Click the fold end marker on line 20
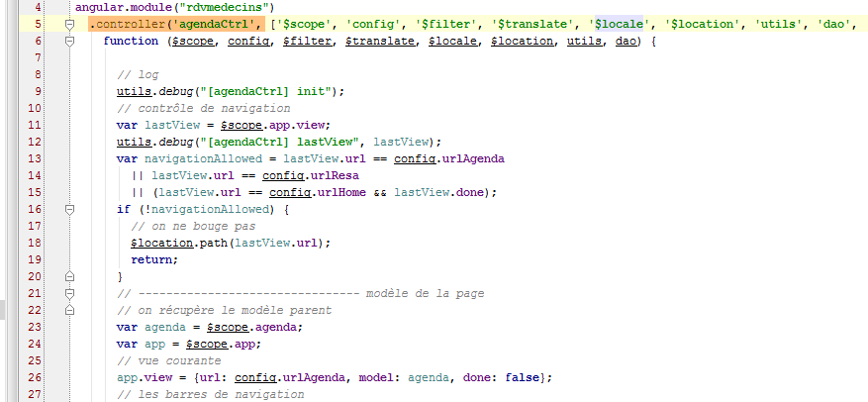This screenshot has width=868, height=402. pyautogui.click(x=70, y=276)
